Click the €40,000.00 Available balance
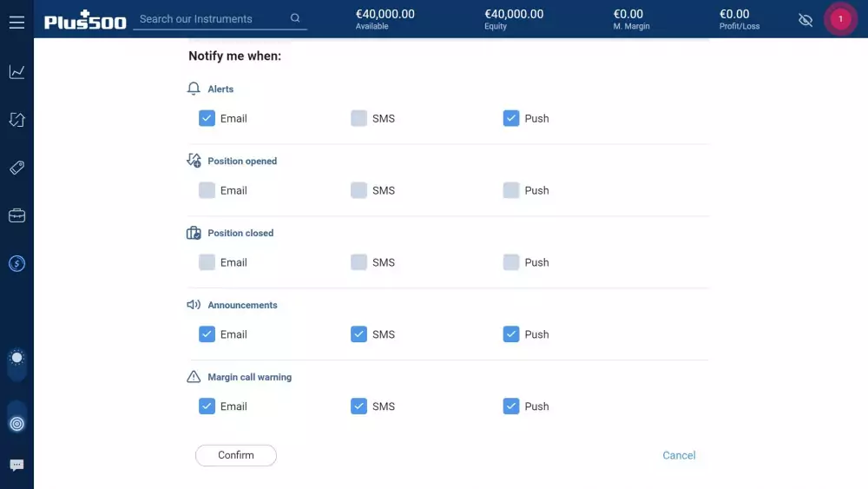The image size is (868, 489). (385, 15)
